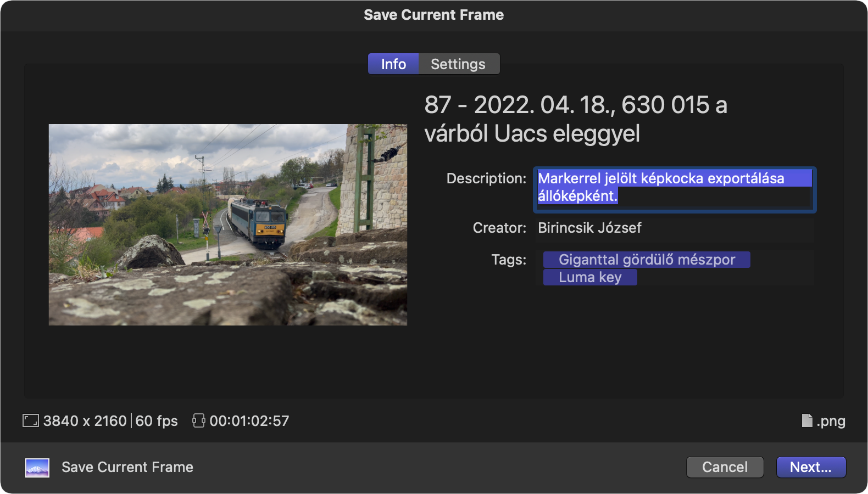Viewport: 868px width, 494px height.
Task: Select the Luma key tag
Action: point(590,277)
